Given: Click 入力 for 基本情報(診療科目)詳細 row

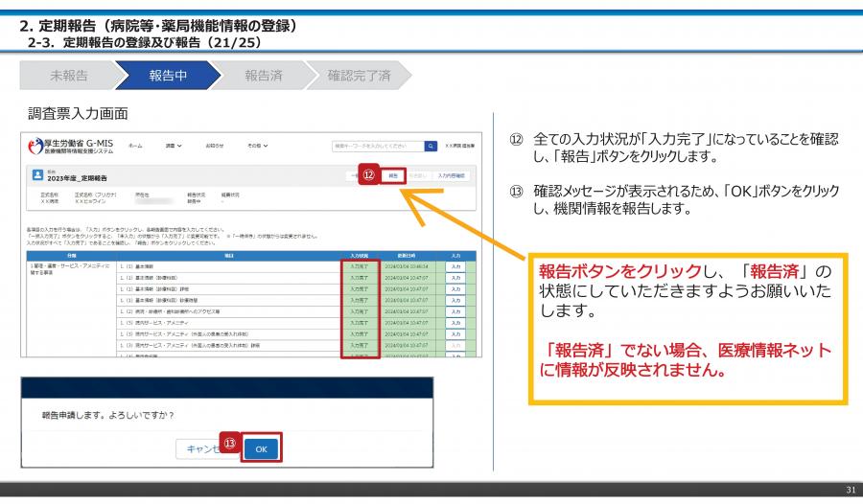Looking at the screenshot, I should point(455,288).
